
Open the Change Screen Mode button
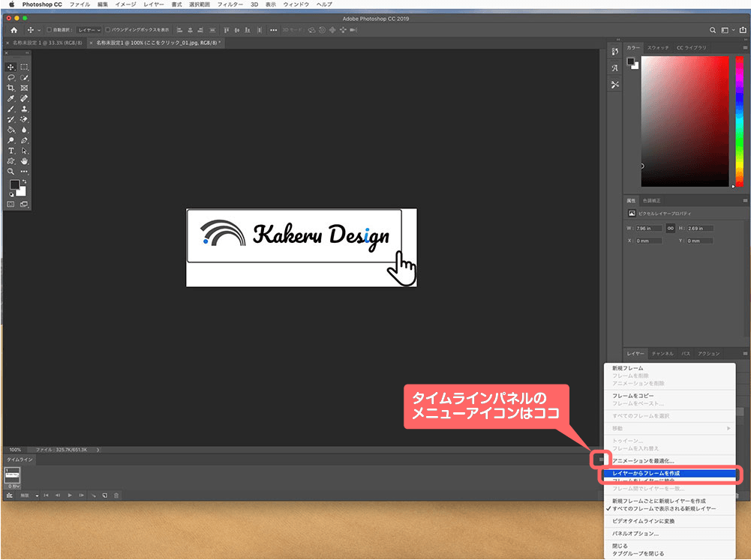tap(24, 205)
